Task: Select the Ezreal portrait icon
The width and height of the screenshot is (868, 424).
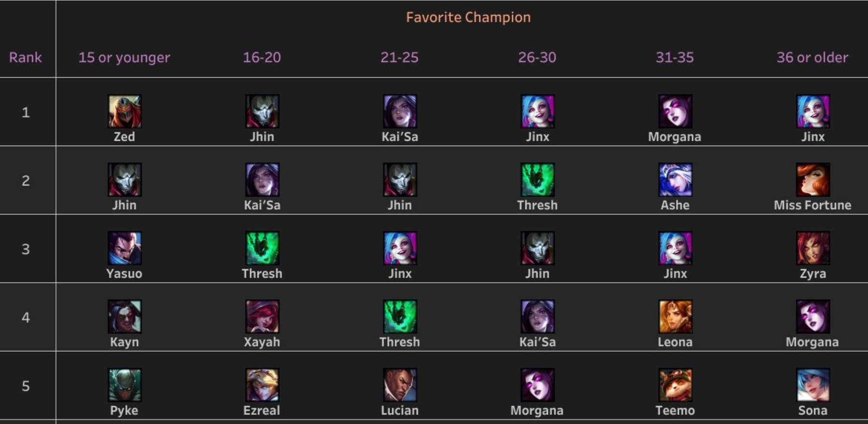Action: pos(262,385)
